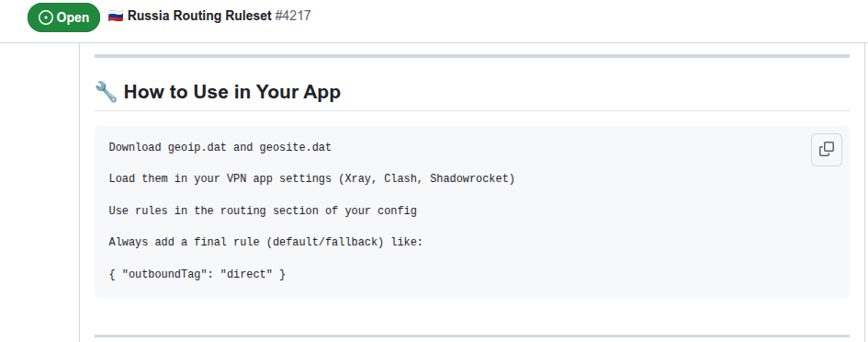Click the "direct" value in the JSON snippet
The image size is (868, 342).
(246, 274)
